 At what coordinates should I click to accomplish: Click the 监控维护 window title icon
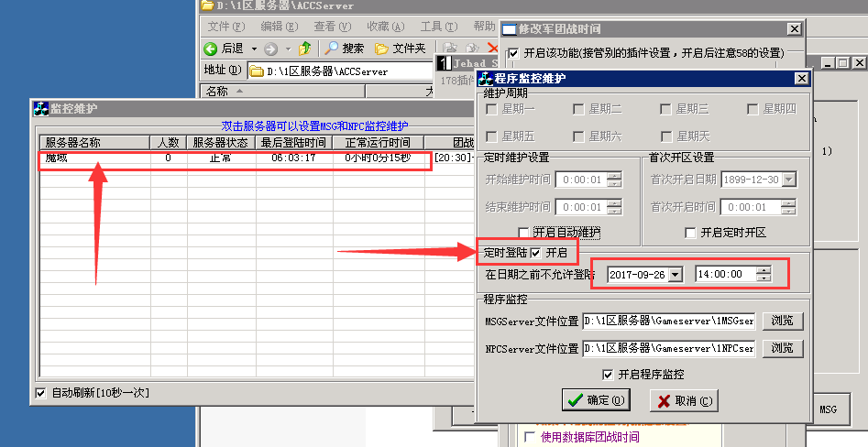click(x=40, y=109)
